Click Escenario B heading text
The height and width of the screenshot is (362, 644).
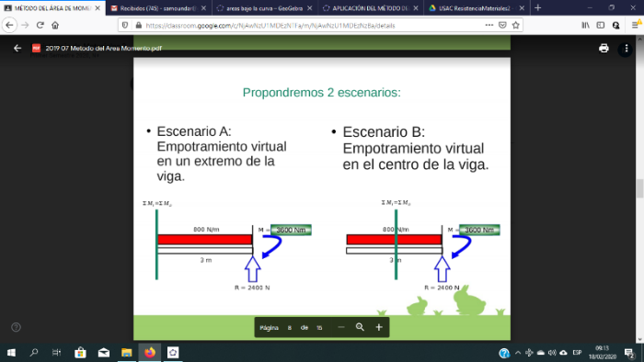384,132
